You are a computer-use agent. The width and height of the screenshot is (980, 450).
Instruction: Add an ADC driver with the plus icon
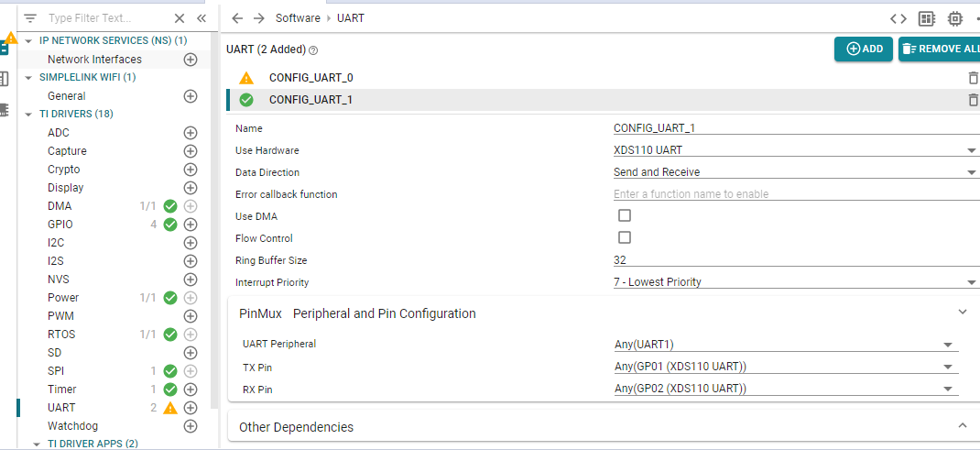click(x=191, y=133)
